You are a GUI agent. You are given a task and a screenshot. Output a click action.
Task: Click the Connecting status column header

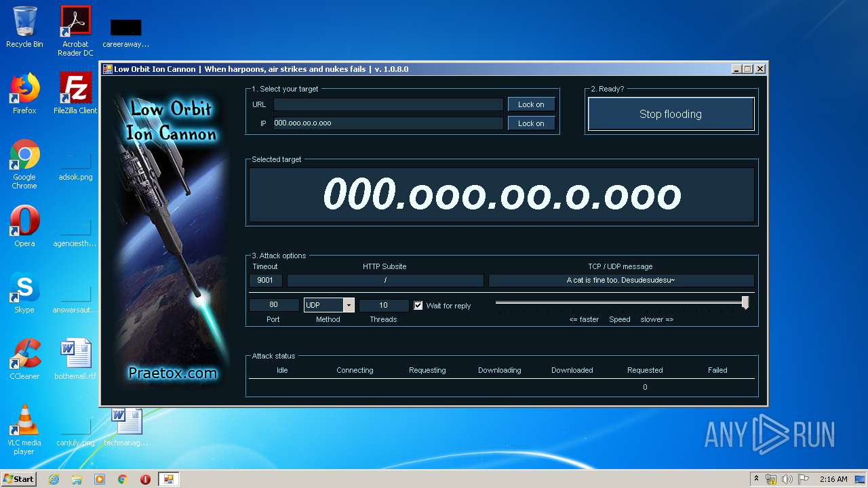click(355, 370)
